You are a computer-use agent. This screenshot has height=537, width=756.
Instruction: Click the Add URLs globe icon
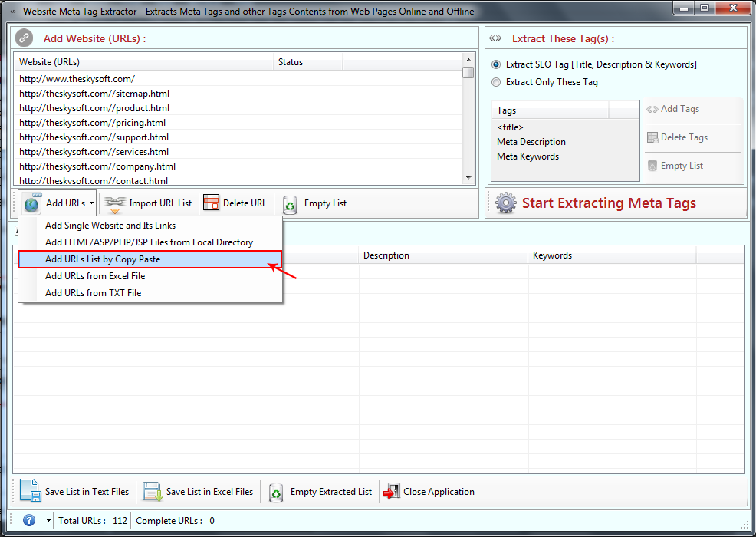(32, 203)
